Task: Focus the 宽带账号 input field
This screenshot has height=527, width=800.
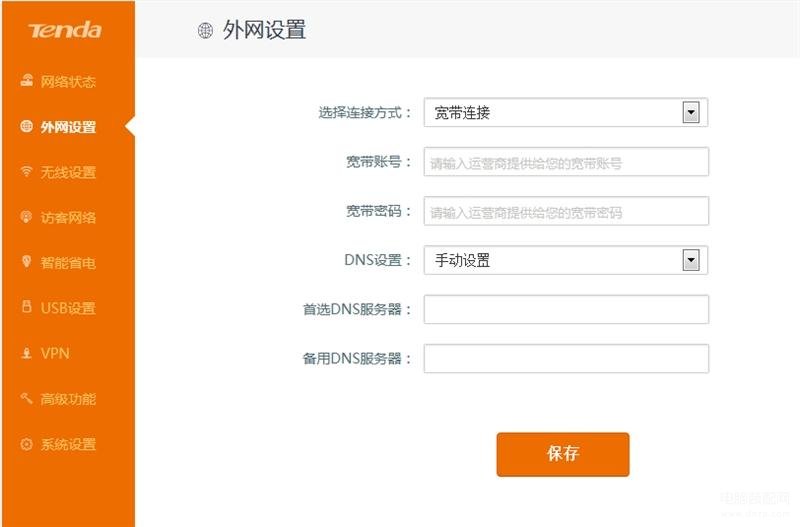Action: point(566,162)
